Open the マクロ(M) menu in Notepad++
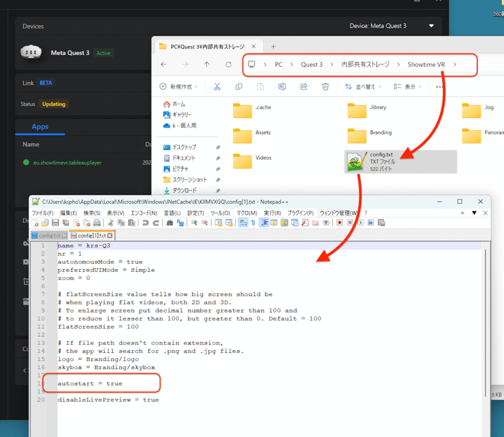This screenshot has height=437, width=504. pos(247,213)
